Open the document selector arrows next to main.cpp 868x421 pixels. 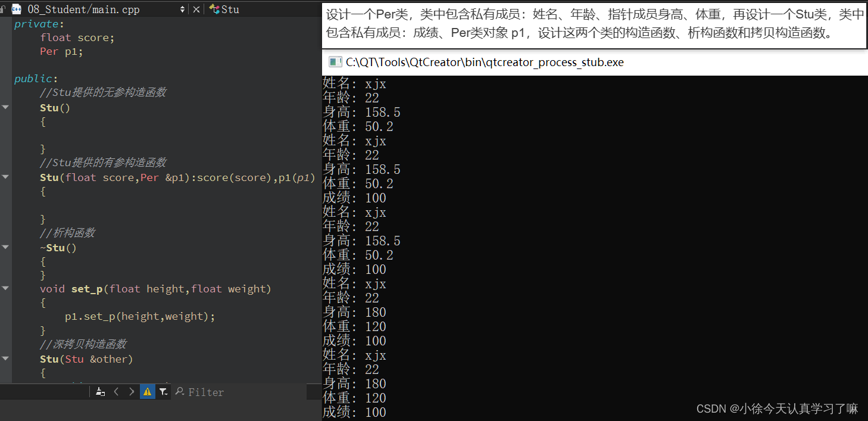click(x=182, y=8)
